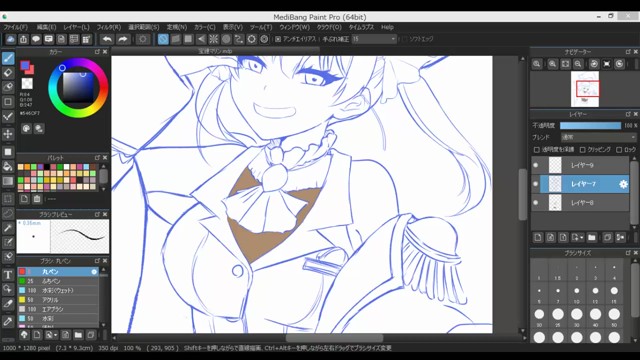Add a new layer in the layer panel
The width and height of the screenshot is (640, 360).
[538, 238]
